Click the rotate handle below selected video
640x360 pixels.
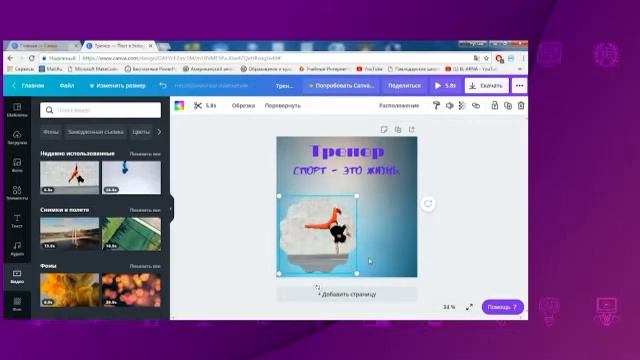[317, 287]
